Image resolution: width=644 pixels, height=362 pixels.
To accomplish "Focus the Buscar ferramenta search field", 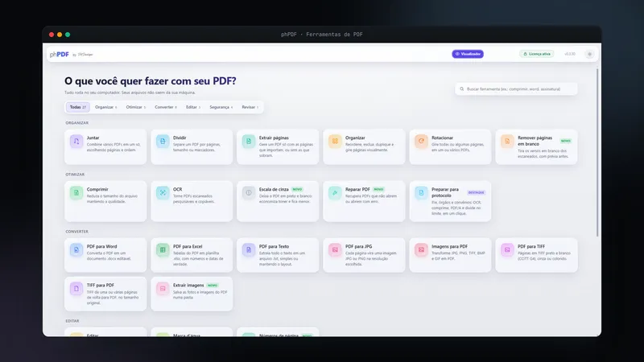I will point(516,89).
